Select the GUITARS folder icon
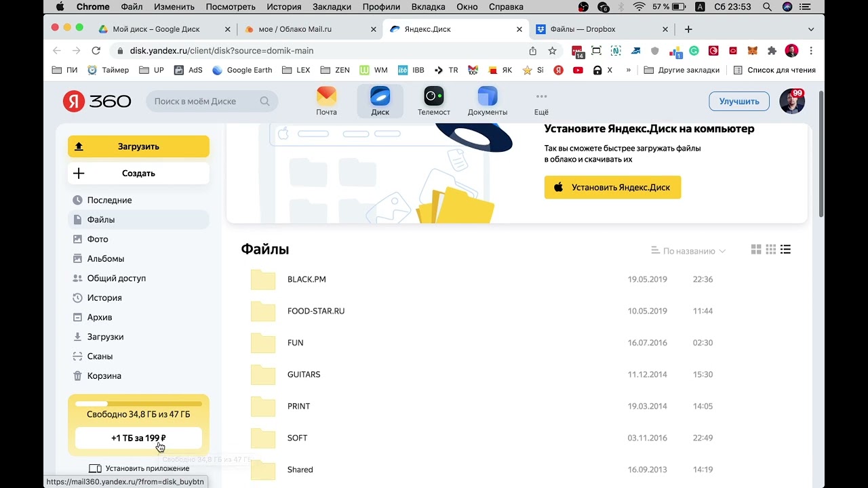Image resolution: width=868 pixels, height=488 pixels. click(x=263, y=374)
